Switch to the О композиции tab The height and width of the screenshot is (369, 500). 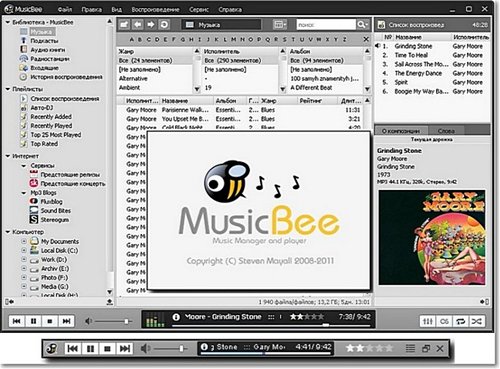click(x=401, y=131)
